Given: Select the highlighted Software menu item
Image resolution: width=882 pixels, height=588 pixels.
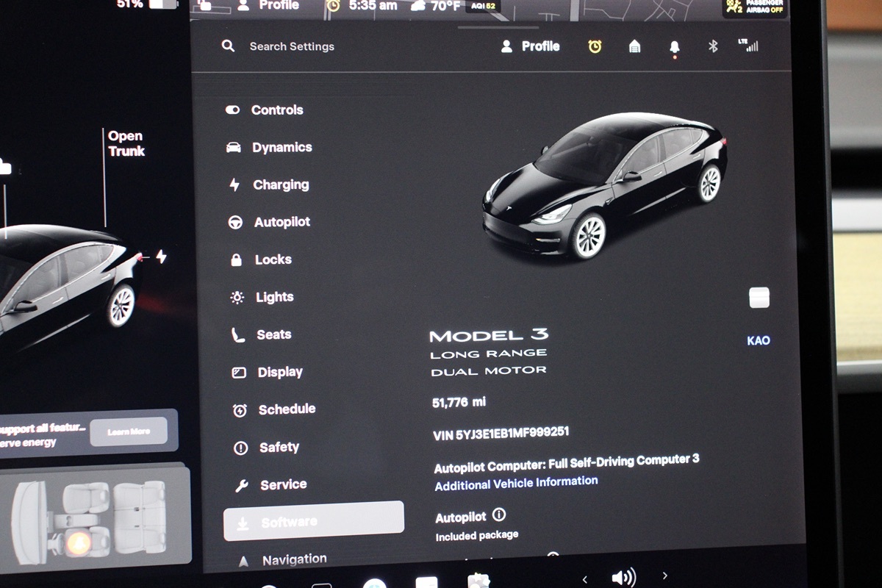Looking at the screenshot, I should click(x=314, y=521).
